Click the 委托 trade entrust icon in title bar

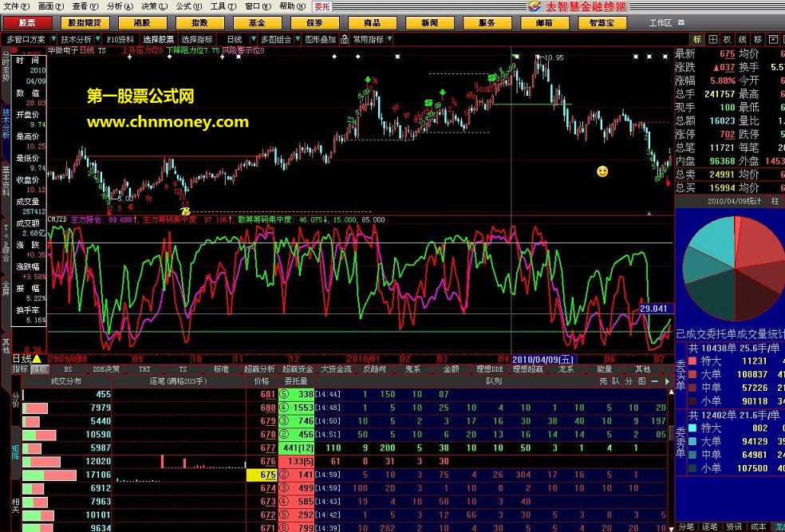coord(322,6)
